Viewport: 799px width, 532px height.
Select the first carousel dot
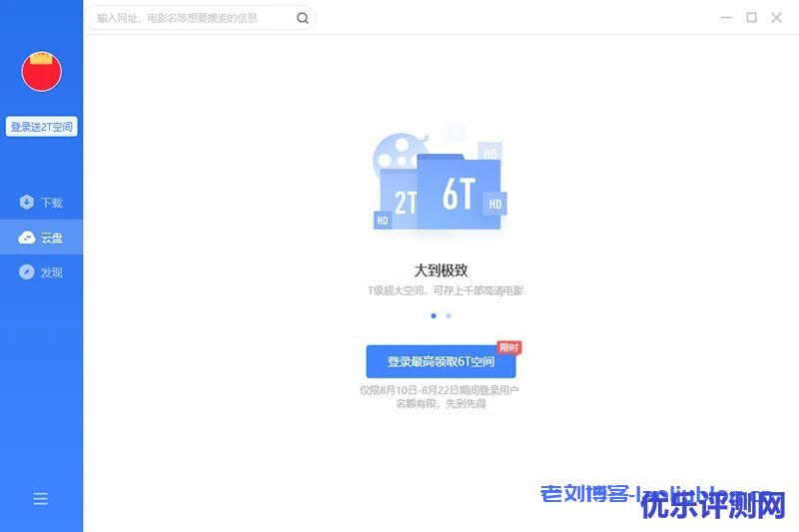[x=433, y=316]
